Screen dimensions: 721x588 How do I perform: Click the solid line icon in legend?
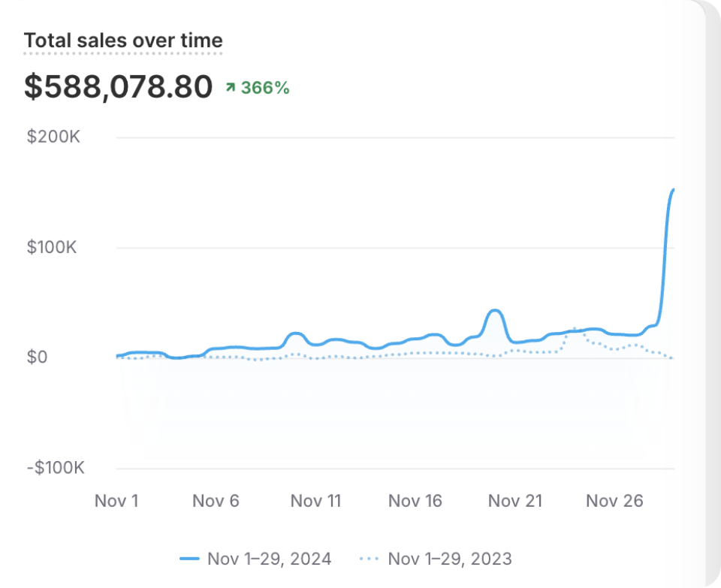coord(190,559)
